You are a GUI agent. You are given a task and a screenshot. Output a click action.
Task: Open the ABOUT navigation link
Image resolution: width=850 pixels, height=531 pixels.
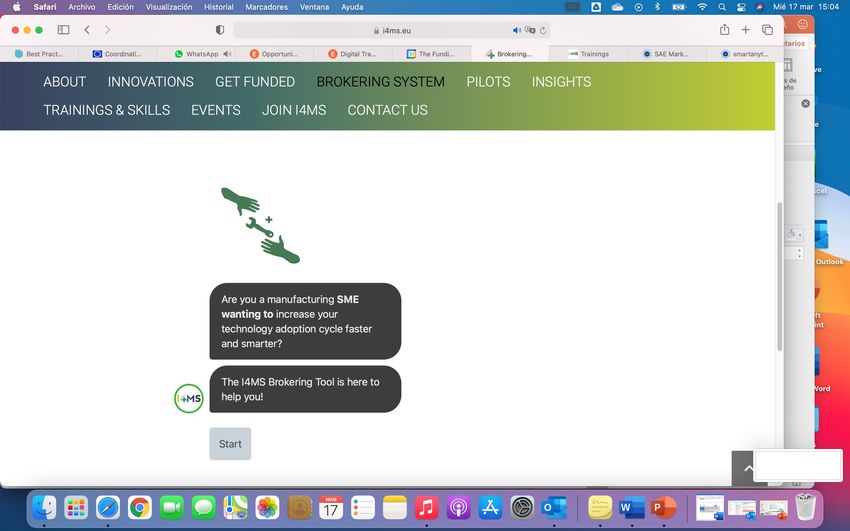(x=65, y=82)
